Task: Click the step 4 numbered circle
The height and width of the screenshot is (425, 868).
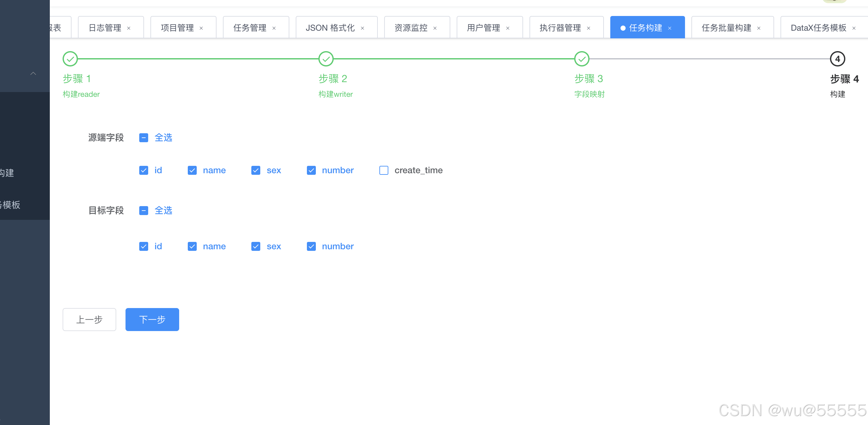Action: (837, 59)
